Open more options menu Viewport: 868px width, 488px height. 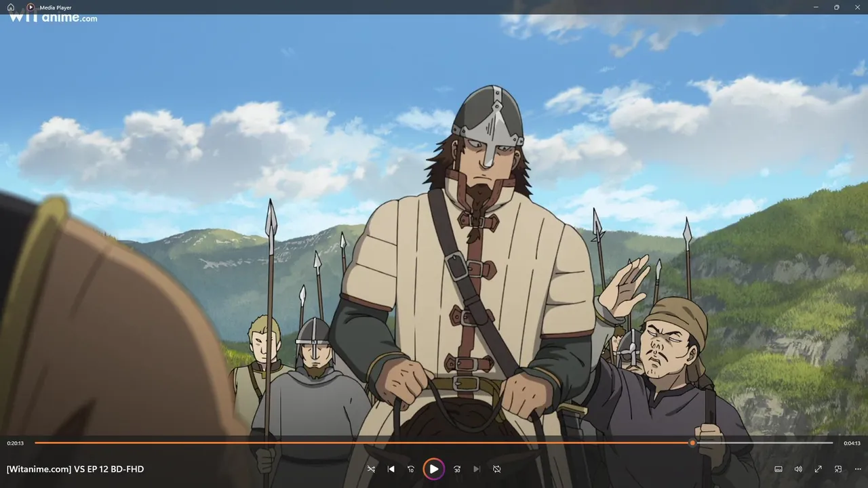[x=858, y=469]
